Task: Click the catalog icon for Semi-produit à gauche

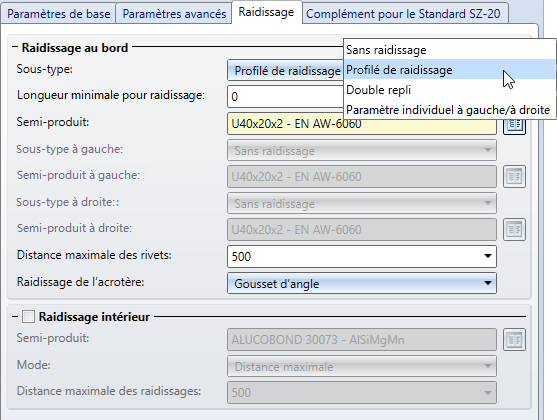Action: pyautogui.click(x=514, y=177)
